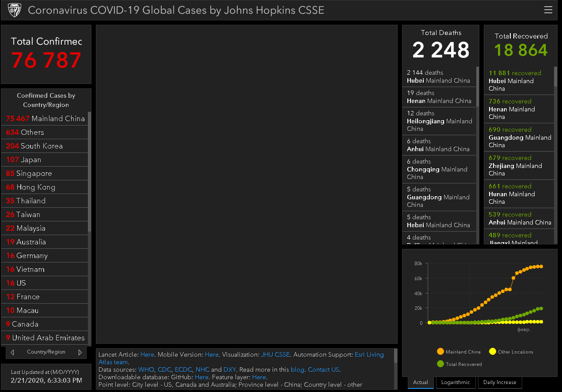
Task: Click the right arrow beside Country/Region
Action: tap(80, 352)
